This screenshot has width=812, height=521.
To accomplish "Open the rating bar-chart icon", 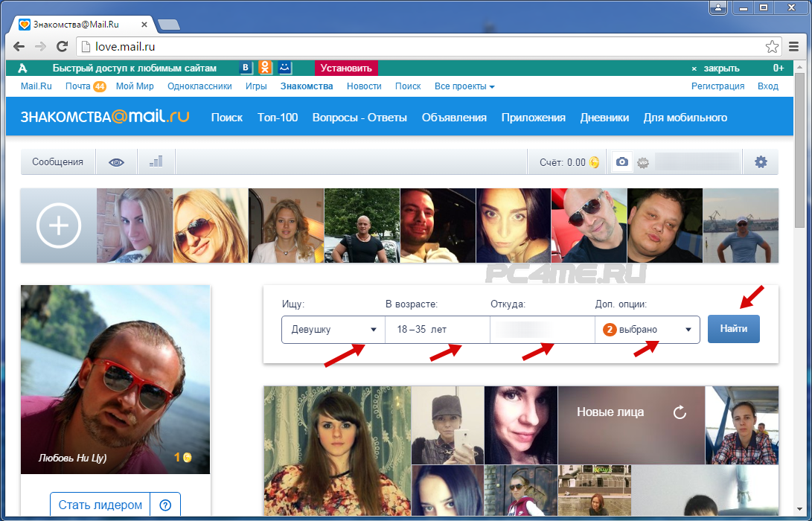I will [156, 162].
